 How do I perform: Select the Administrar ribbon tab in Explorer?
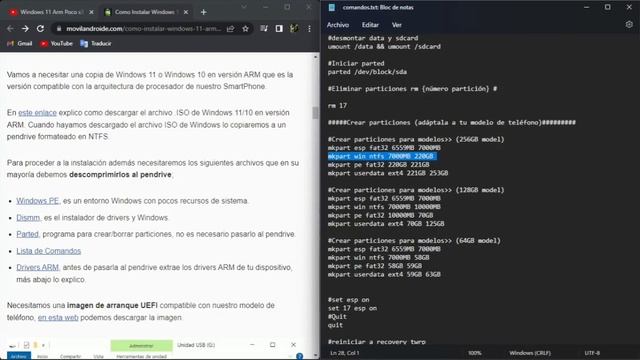[x=141, y=346]
